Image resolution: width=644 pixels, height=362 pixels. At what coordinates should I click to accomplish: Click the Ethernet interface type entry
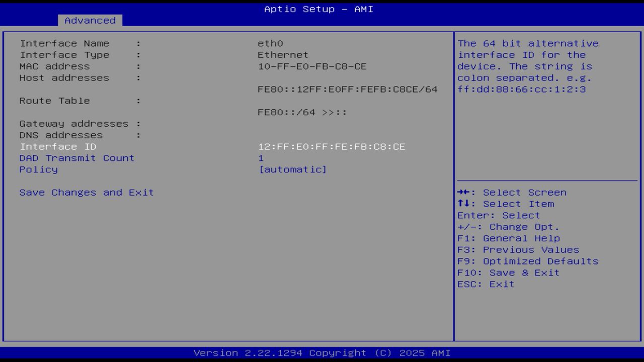tap(282, 55)
